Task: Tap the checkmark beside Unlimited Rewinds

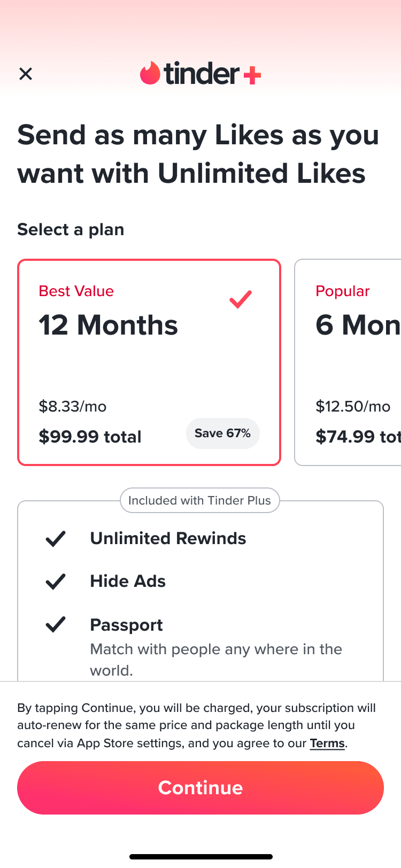Action: click(56, 539)
